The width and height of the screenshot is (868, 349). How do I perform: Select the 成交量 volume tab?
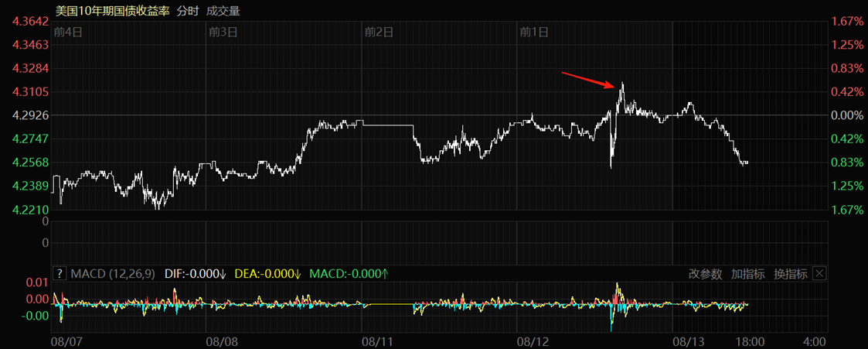click(x=223, y=11)
